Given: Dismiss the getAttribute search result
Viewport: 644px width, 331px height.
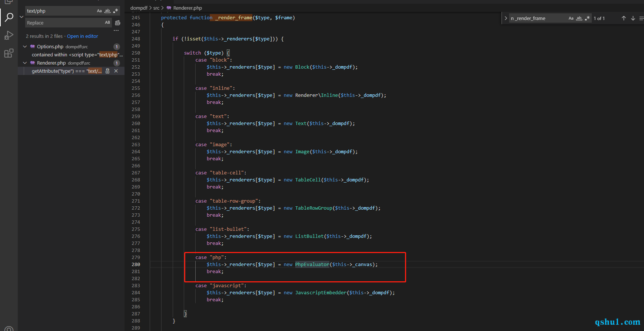Looking at the screenshot, I should pyautogui.click(x=116, y=71).
